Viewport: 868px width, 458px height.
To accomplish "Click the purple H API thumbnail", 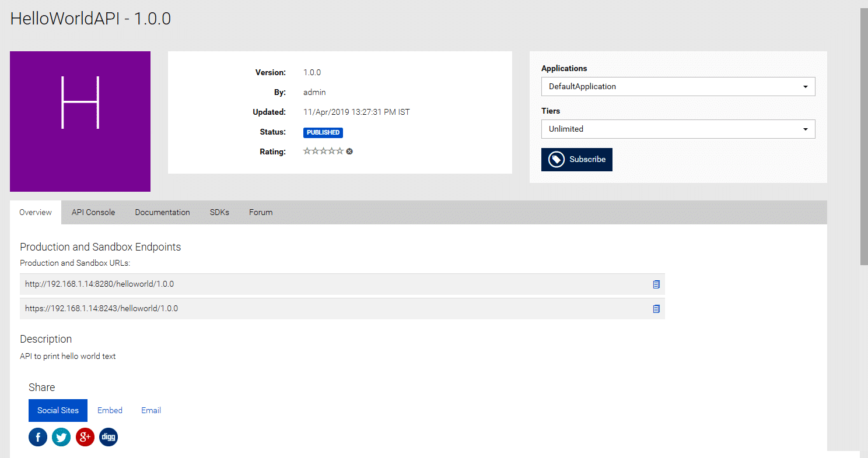I will click(x=80, y=121).
